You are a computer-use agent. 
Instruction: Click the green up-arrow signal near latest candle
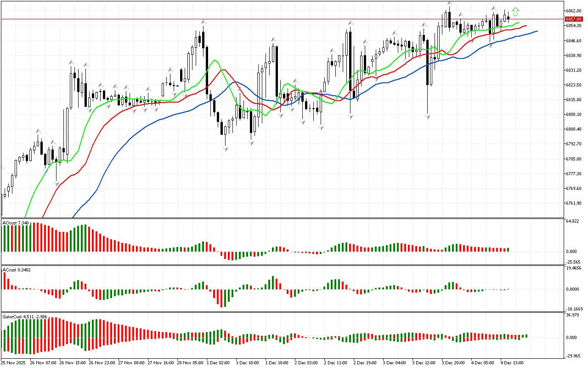tap(516, 11)
